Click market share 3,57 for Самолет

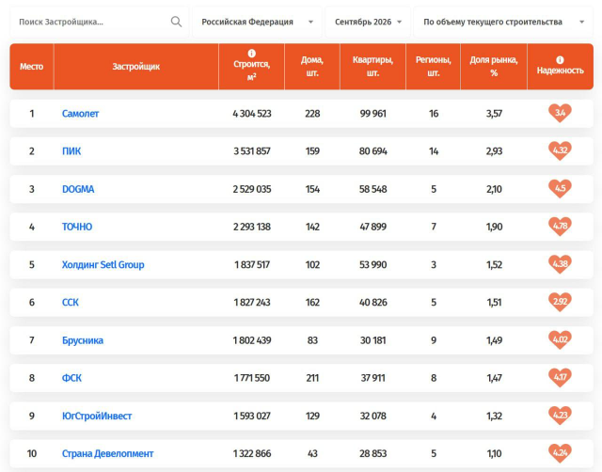[494, 114]
